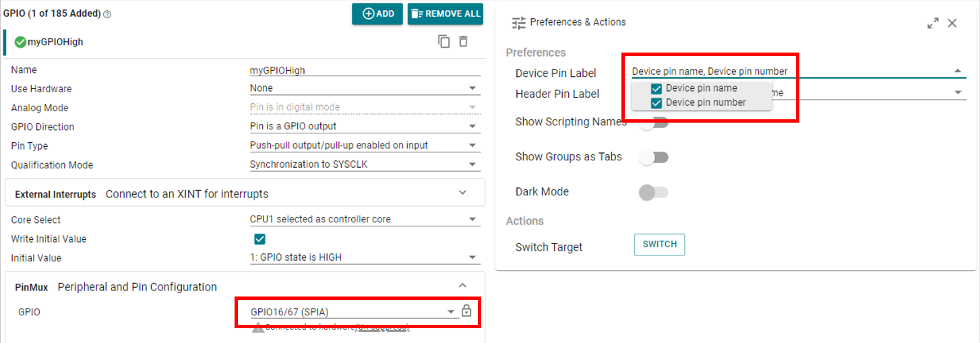Expand the Preferences panel to full size
Viewport: 980px width, 343px height.
click(x=933, y=24)
